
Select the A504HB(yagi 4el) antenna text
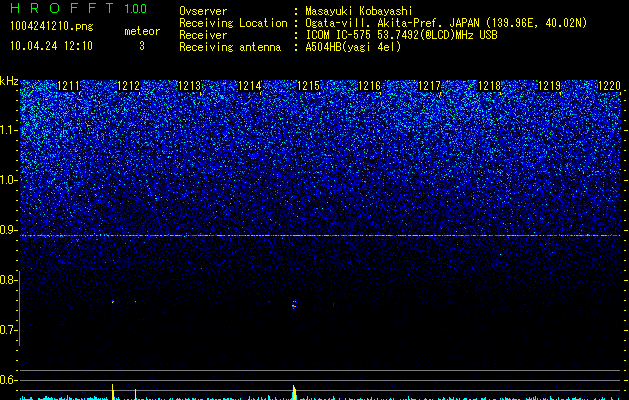pyautogui.click(x=353, y=47)
